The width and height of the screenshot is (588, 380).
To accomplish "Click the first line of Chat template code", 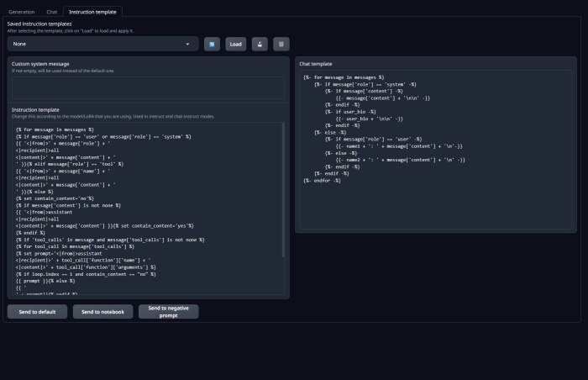I will [343, 77].
